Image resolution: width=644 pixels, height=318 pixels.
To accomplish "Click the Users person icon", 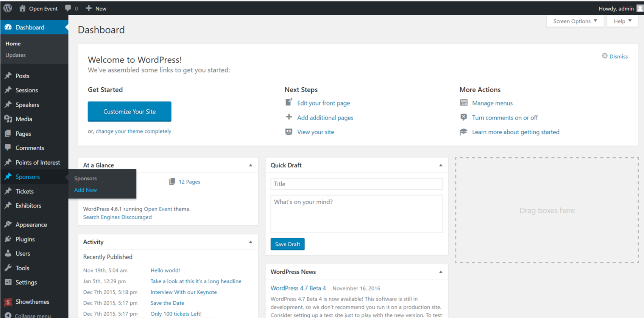I will [8, 253].
